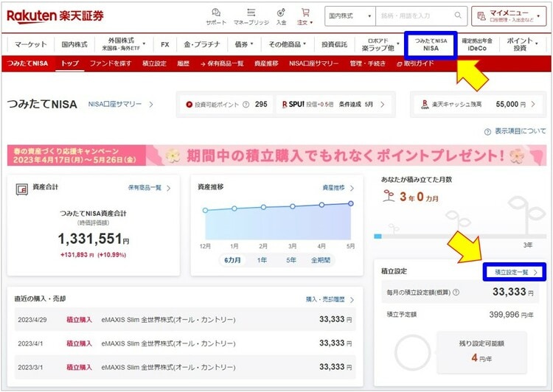Click the 表示項目について help icon
This screenshot has width=553, height=392.
tap(488, 132)
